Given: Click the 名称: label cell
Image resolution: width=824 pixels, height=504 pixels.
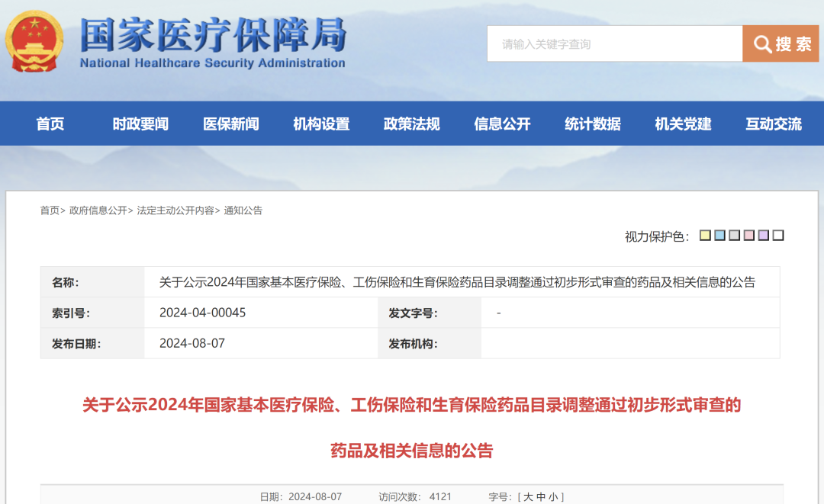Looking at the screenshot, I should [92, 282].
